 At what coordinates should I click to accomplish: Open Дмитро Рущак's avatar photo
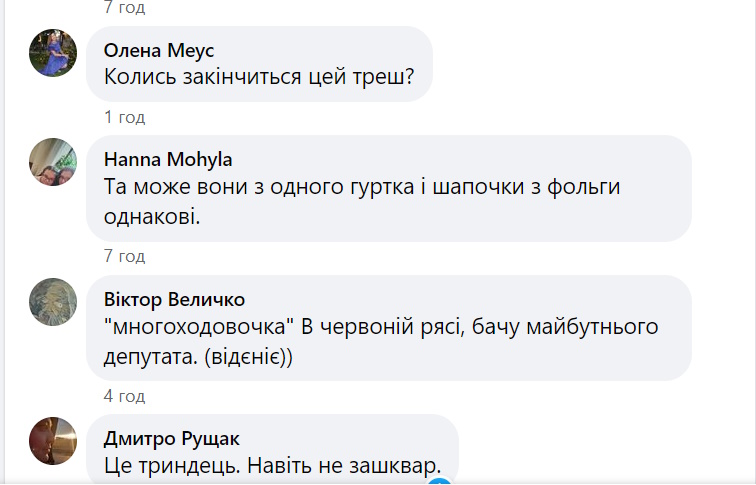(52, 440)
